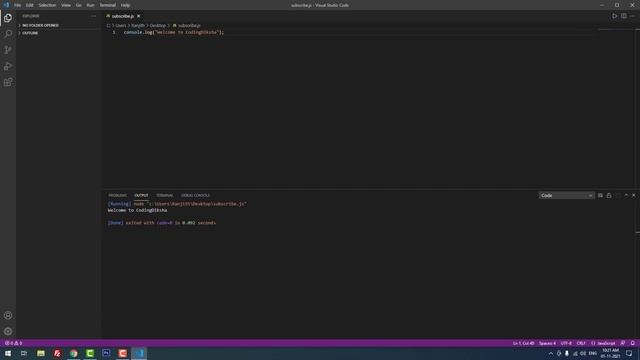The width and height of the screenshot is (640, 360).
Task: Select the Code output channel dropdown
Action: pyautogui.click(x=566, y=196)
